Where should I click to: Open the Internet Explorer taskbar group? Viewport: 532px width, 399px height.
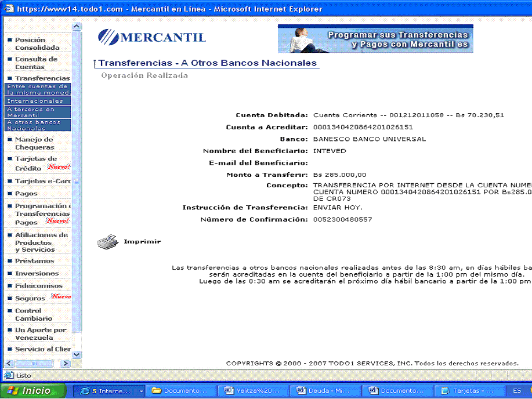tap(109, 391)
